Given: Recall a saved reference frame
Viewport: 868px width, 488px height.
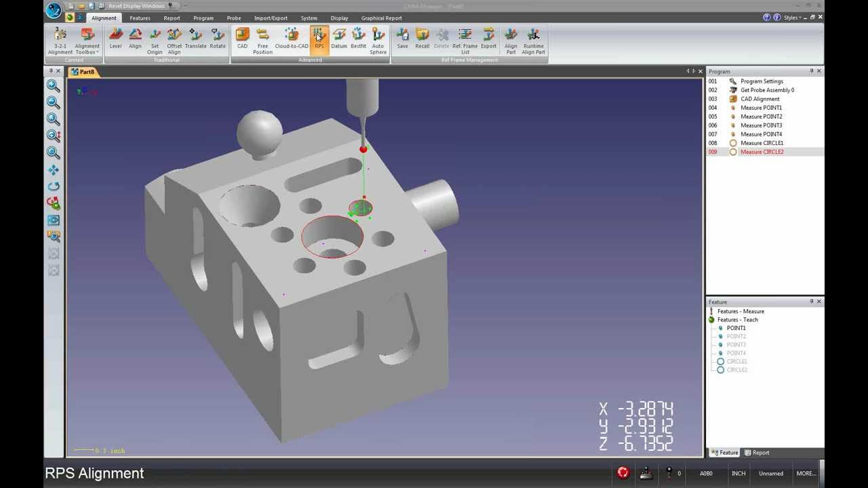Looking at the screenshot, I should point(422,39).
